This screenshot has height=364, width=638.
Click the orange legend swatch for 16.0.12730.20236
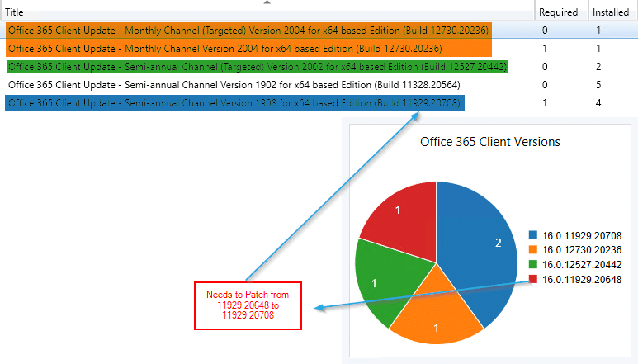[x=533, y=250]
